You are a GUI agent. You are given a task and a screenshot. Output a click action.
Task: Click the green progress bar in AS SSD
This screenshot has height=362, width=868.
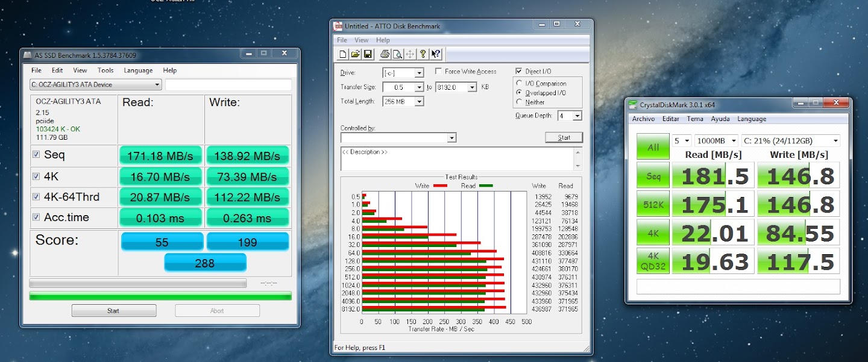160,296
